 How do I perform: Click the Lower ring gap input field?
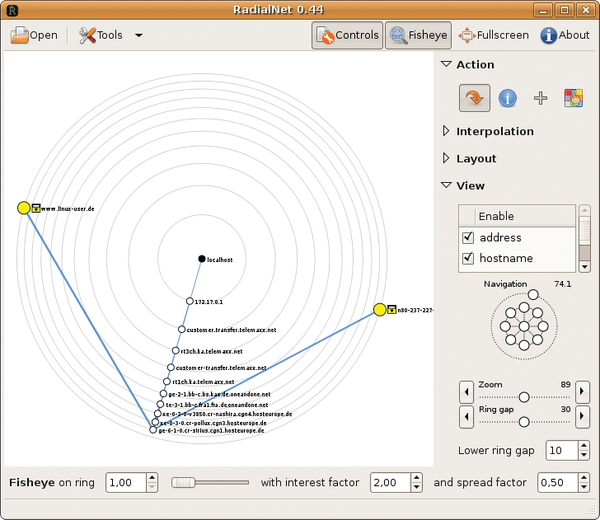[558, 451]
